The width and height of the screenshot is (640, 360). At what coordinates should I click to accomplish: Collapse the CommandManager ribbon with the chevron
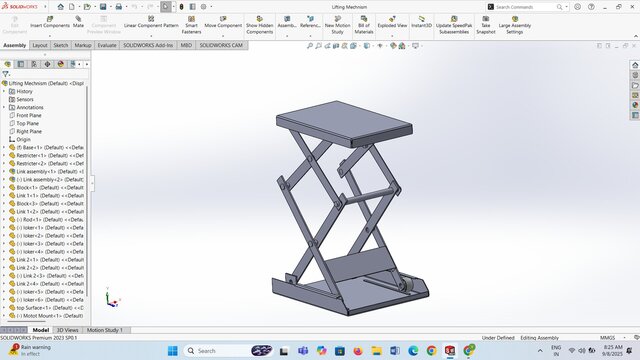[636, 36]
